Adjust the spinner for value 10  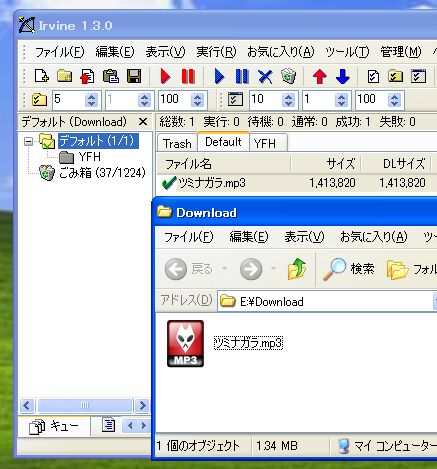[288, 100]
